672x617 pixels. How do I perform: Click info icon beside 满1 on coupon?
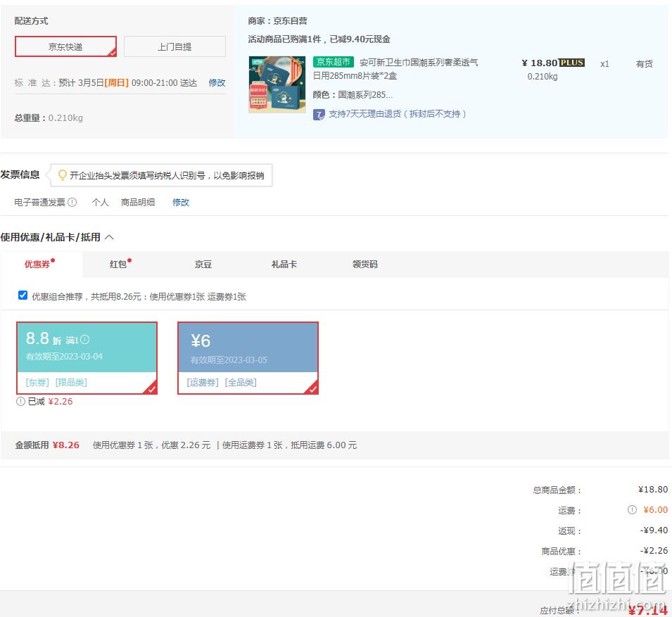pos(85,340)
